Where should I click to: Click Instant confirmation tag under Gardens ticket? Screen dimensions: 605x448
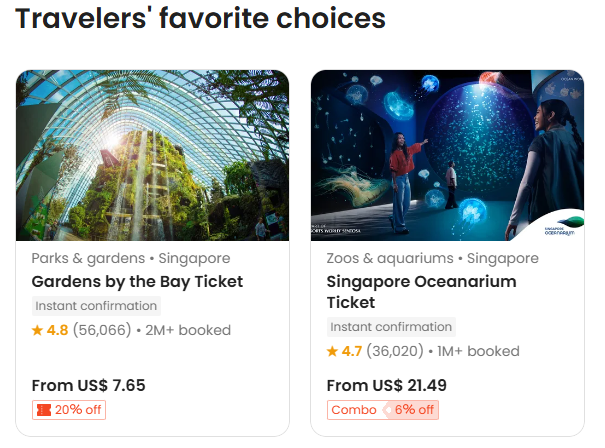[x=96, y=306]
